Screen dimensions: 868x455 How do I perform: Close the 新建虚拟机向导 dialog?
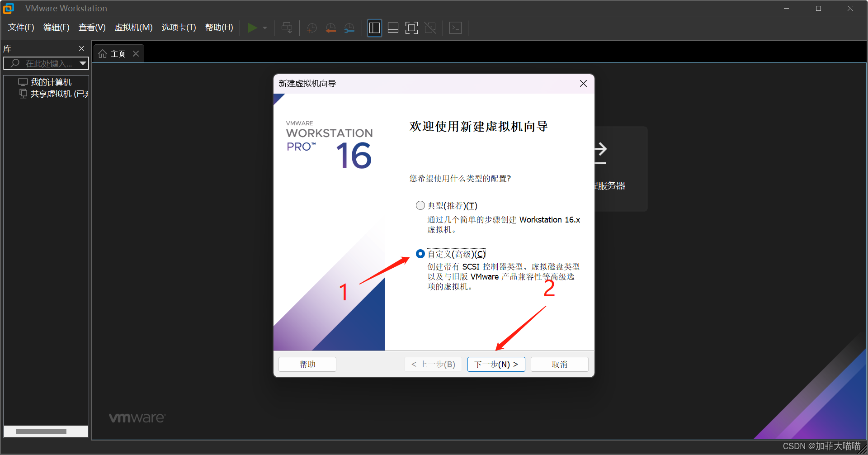pyautogui.click(x=583, y=84)
